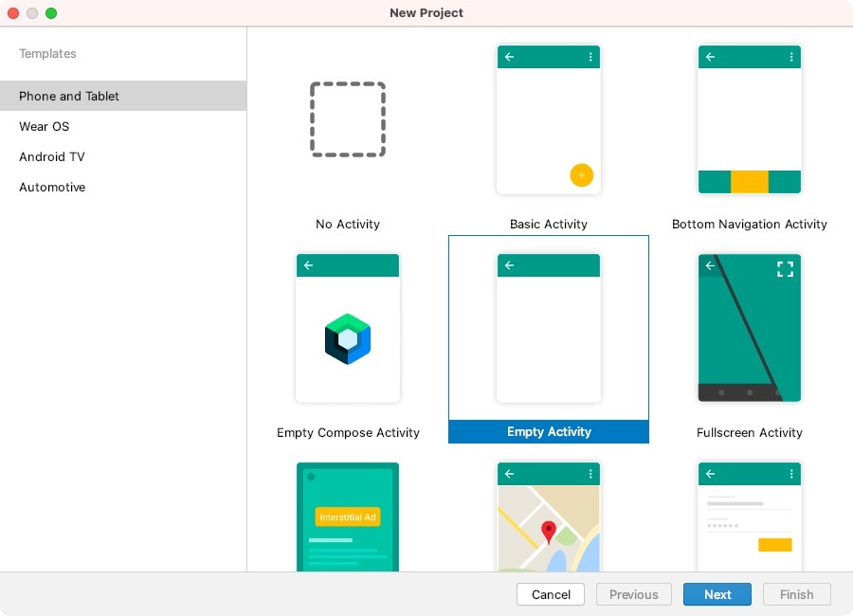This screenshot has width=853, height=616.
Task: Switch to Wear OS templates
Action: click(x=123, y=126)
